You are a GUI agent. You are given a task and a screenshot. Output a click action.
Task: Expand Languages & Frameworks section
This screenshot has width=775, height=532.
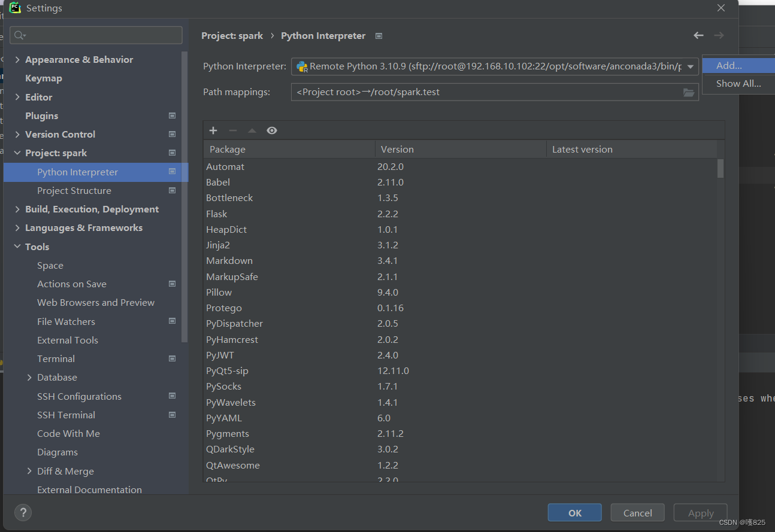click(x=17, y=227)
